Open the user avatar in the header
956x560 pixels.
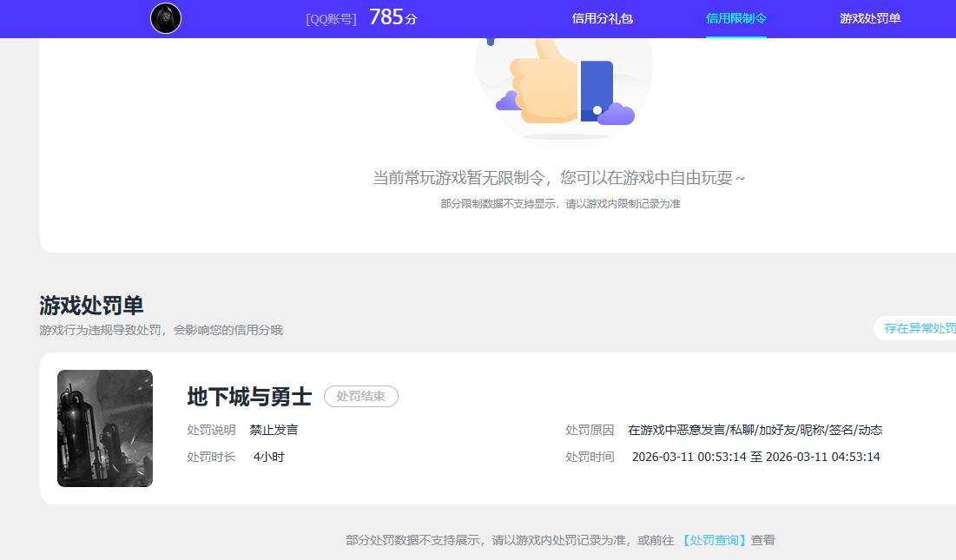(166, 18)
